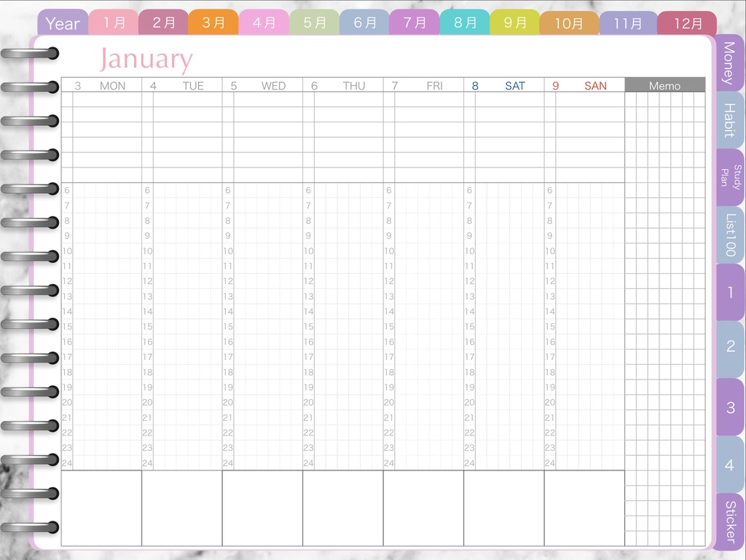Click Friday's 16 o'clock time label
Image resolution: width=746 pixels, height=560 pixels.
pyautogui.click(x=389, y=342)
